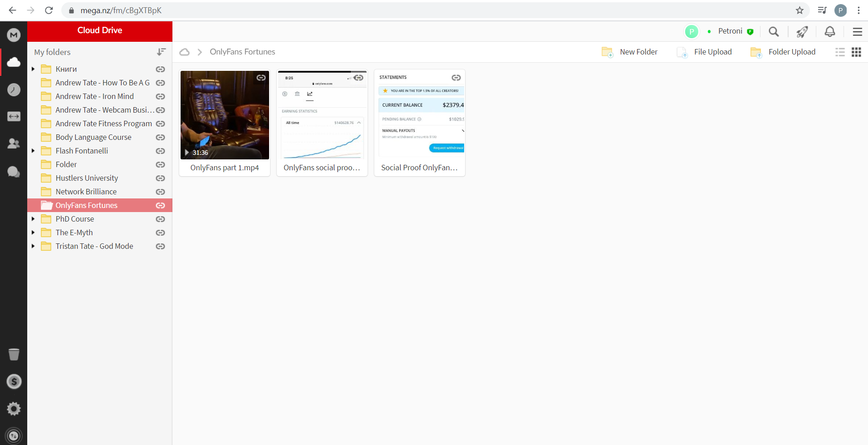Open Chrome three-dot menu
The height and width of the screenshot is (445, 868).
point(858,10)
